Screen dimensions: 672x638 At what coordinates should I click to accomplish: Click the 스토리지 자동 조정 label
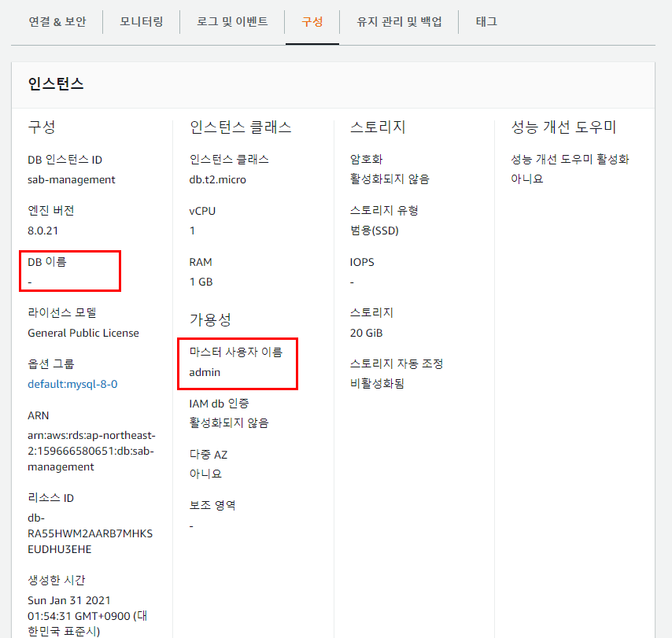pos(396,363)
